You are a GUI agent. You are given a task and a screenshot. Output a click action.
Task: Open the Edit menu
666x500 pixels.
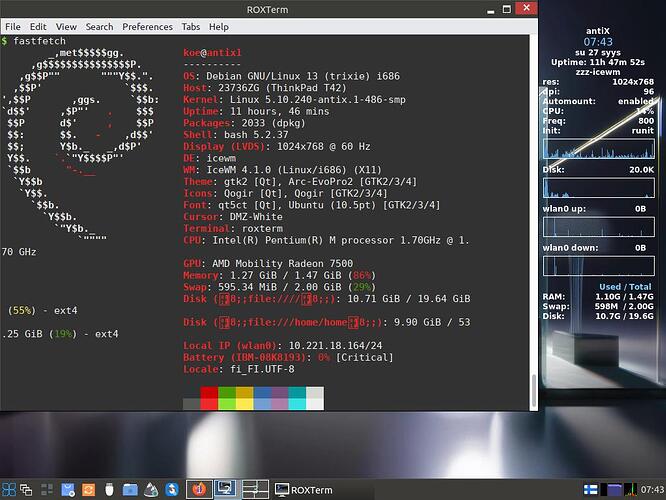(38, 27)
